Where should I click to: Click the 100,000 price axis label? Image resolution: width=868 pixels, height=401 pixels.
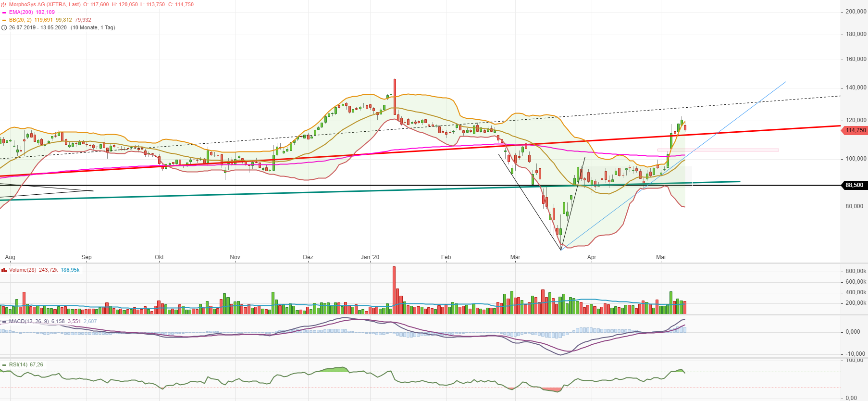856,159
